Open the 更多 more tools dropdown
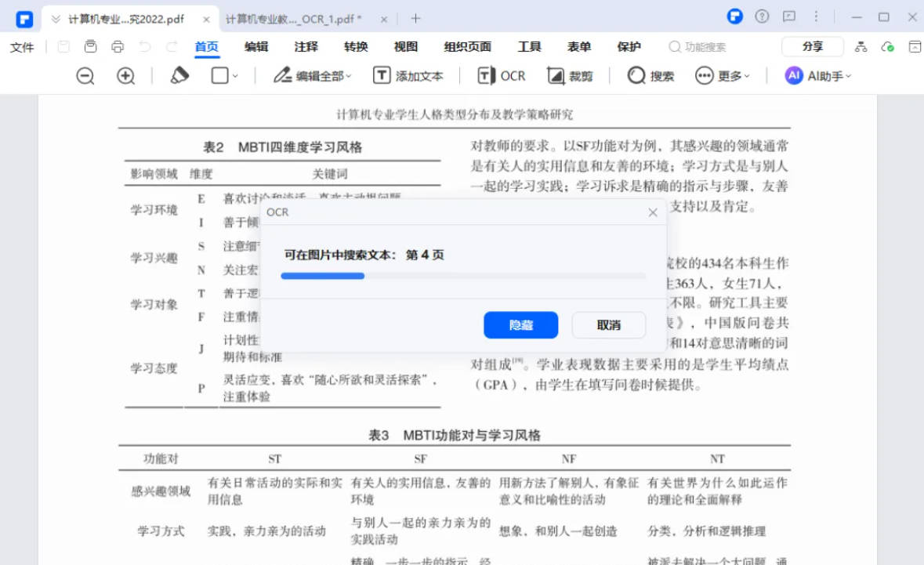Screen dimensions: 924x565 pos(723,75)
